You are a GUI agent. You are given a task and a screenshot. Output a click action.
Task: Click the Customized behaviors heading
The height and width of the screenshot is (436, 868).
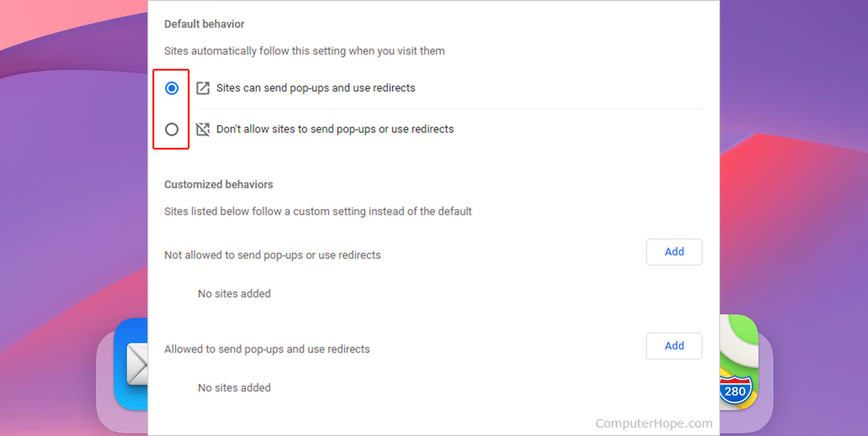[x=219, y=184]
